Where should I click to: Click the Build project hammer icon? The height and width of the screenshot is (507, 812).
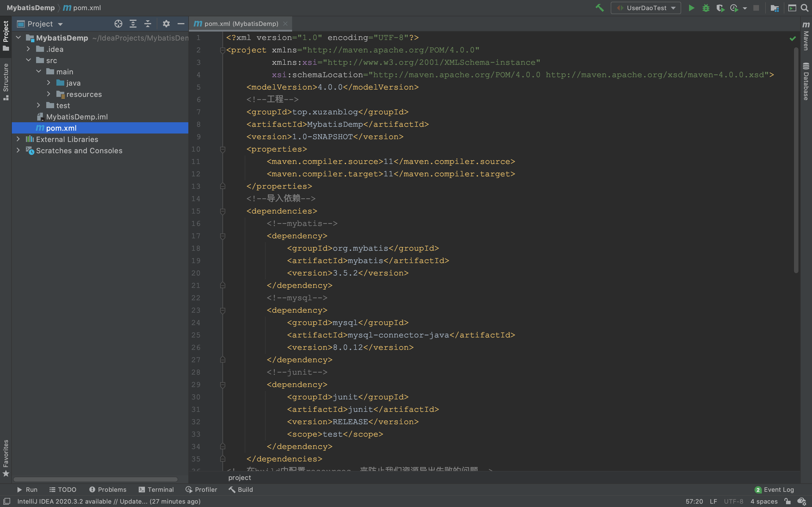pos(599,8)
